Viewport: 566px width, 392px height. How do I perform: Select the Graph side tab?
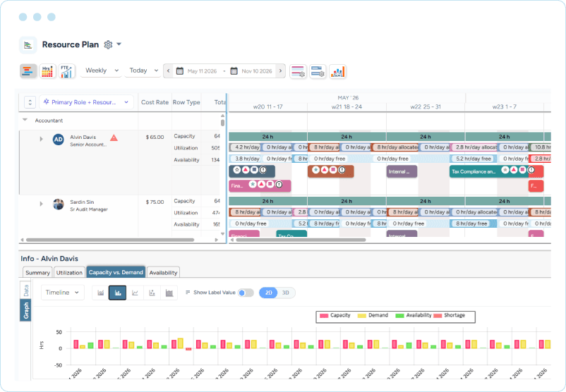(x=25, y=310)
